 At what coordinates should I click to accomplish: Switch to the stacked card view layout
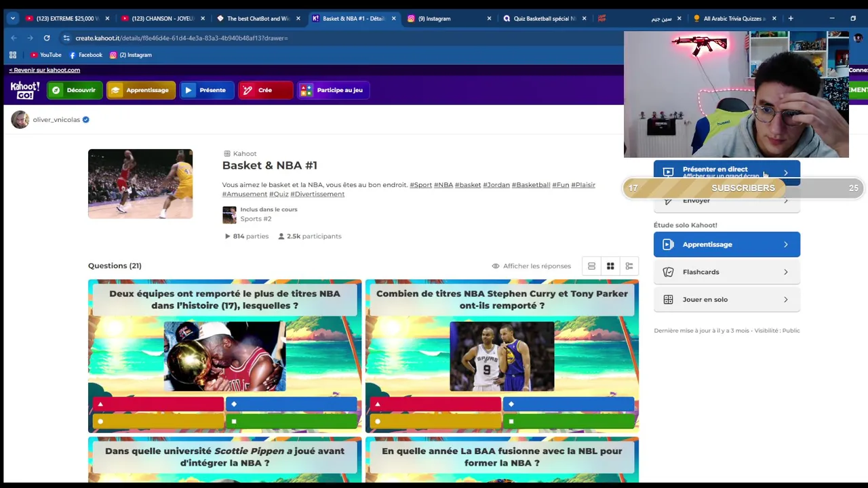[x=591, y=266]
